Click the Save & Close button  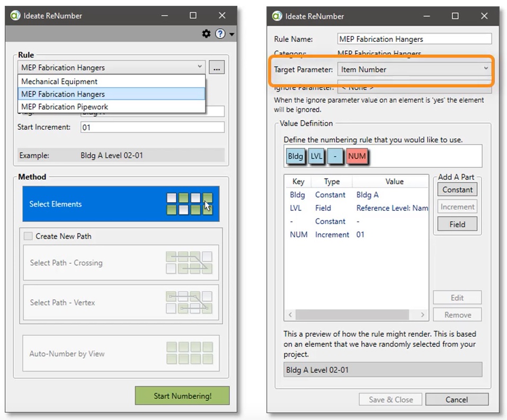click(390, 400)
